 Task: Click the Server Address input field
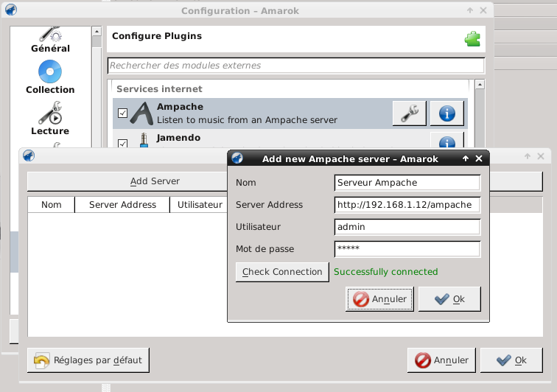pos(407,205)
